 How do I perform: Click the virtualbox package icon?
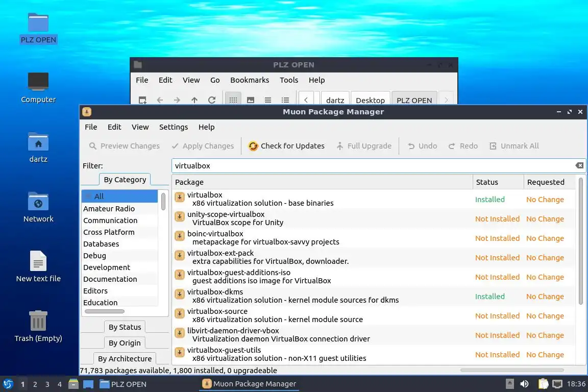[x=180, y=197]
